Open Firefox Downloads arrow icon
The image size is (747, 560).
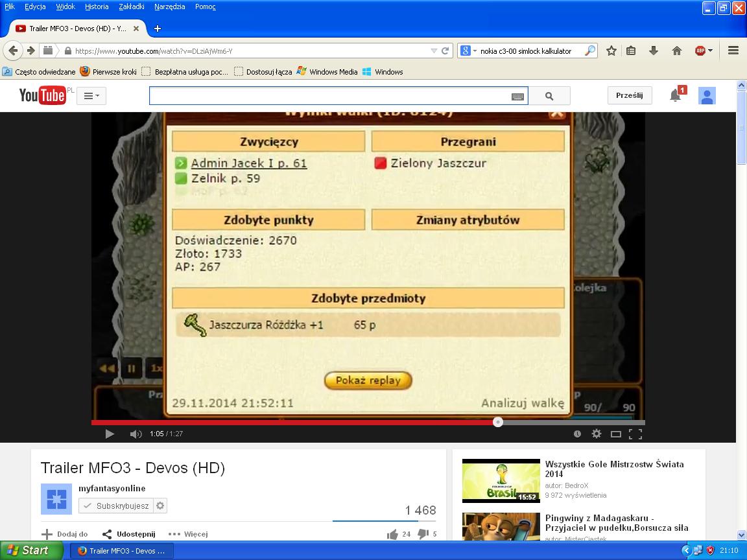coord(654,51)
